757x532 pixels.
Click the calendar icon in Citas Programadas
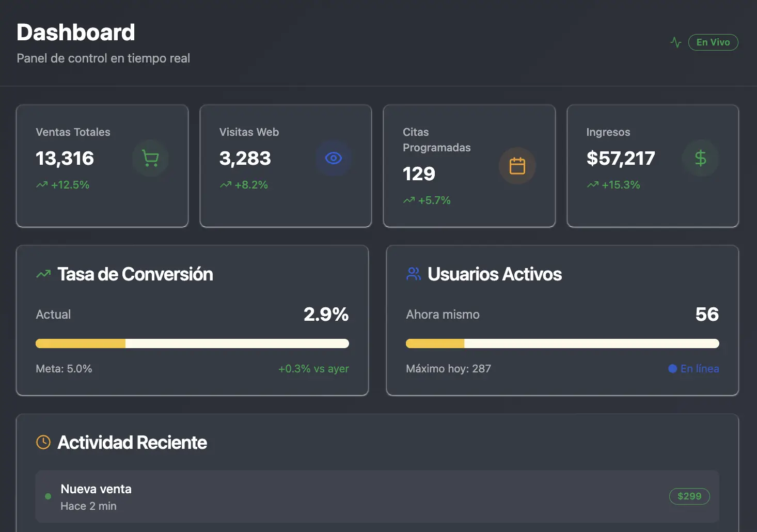point(517,166)
